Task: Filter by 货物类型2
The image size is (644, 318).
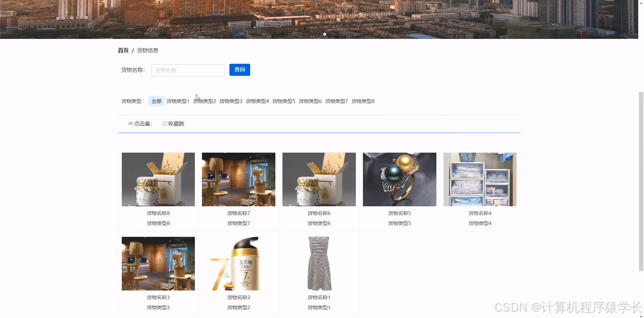Action: [204, 101]
